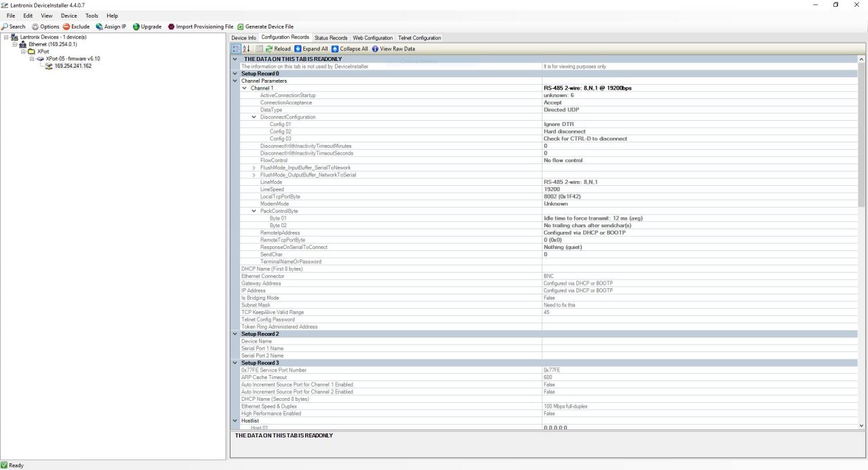Select the XPort folder node
Image resolution: width=868 pixels, height=470 pixels.
pos(43,52)
